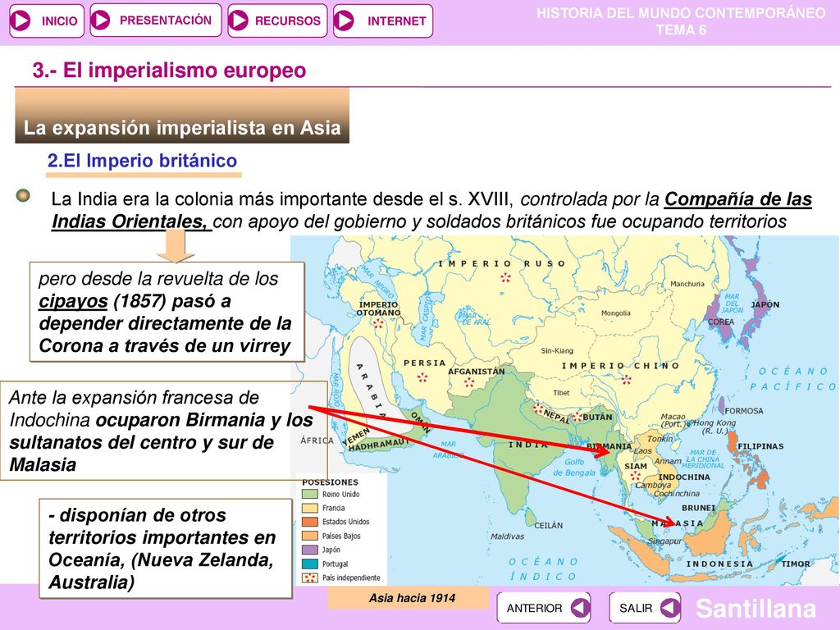Screen dimensions: 840x630
Task: Click the 'Hong Kong (R. U.)' map label
Action: click(x=714, y=427)
